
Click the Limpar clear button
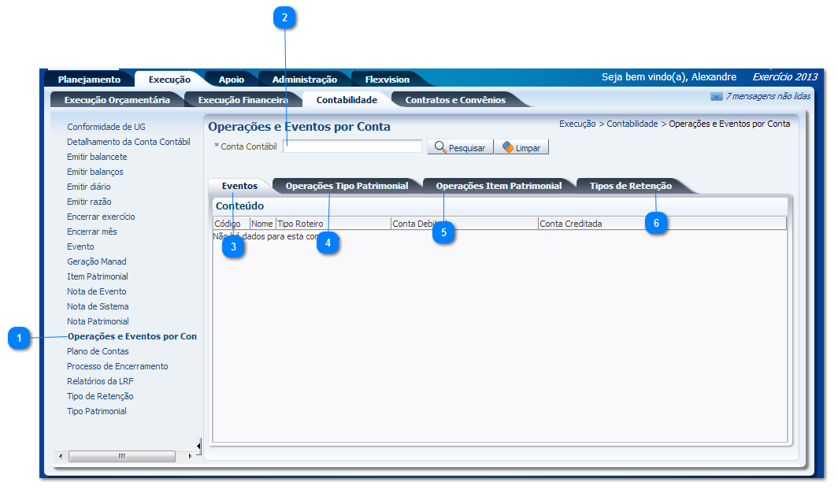(x=521, y=147)
